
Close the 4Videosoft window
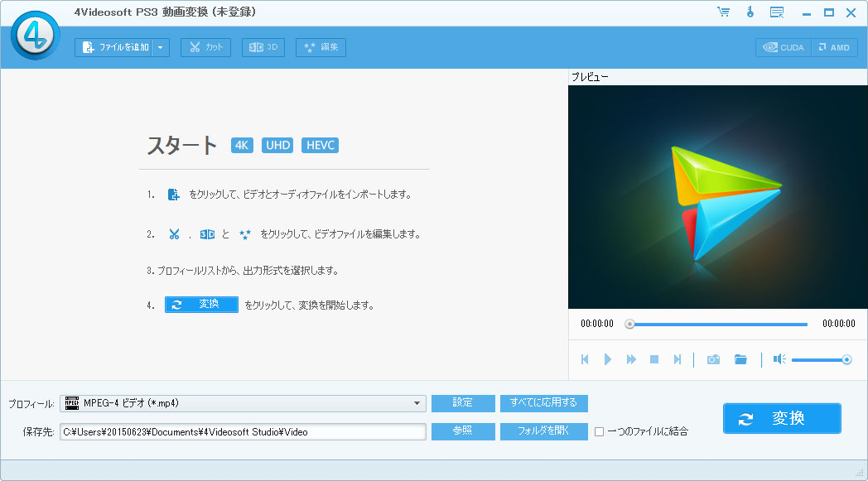(x=851, y=12)
